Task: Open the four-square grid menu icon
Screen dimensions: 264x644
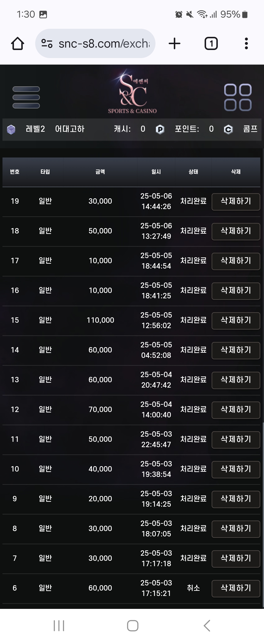Action: tap(238, 97)
